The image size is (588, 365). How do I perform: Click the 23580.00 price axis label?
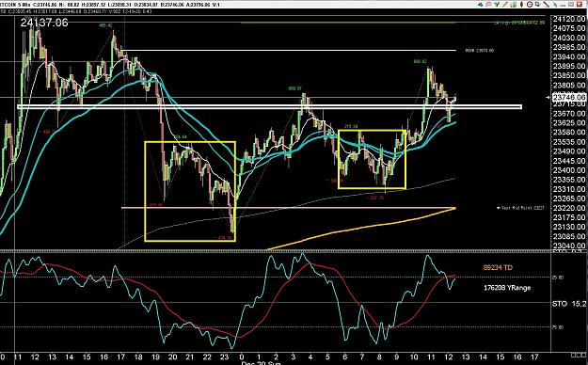(569, 133)
